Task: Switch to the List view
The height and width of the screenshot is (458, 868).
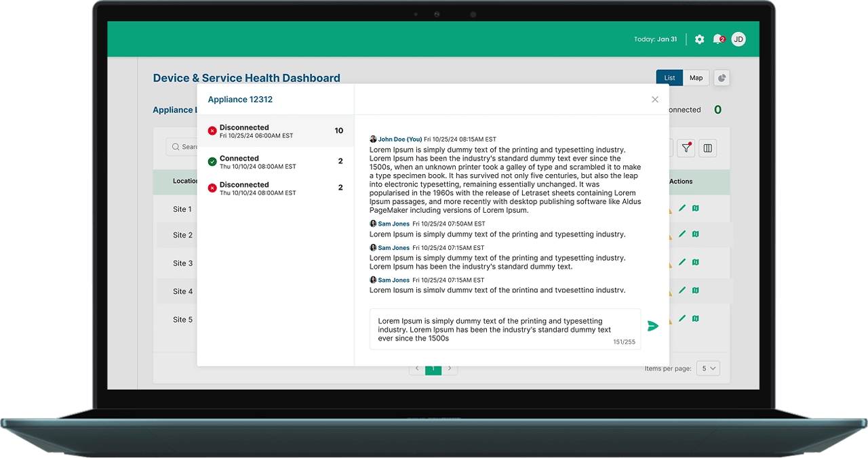Action: [x=669, y=78]
